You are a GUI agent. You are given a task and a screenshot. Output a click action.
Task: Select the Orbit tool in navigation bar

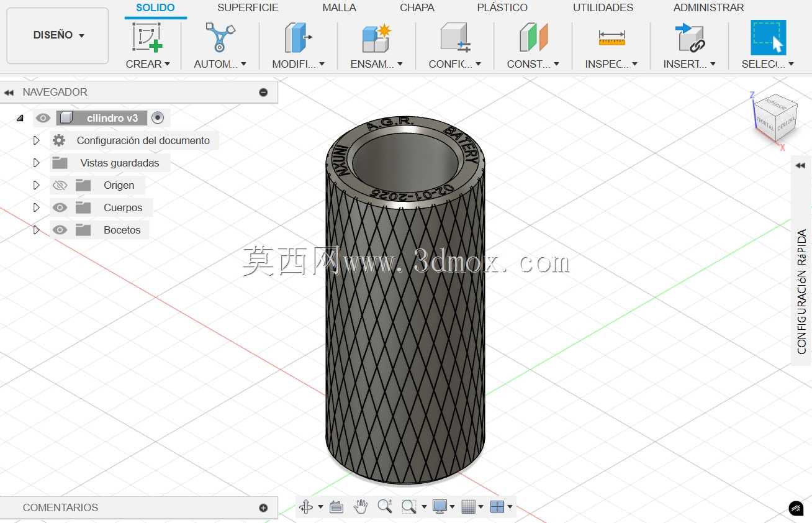click(x=306, y=507)
